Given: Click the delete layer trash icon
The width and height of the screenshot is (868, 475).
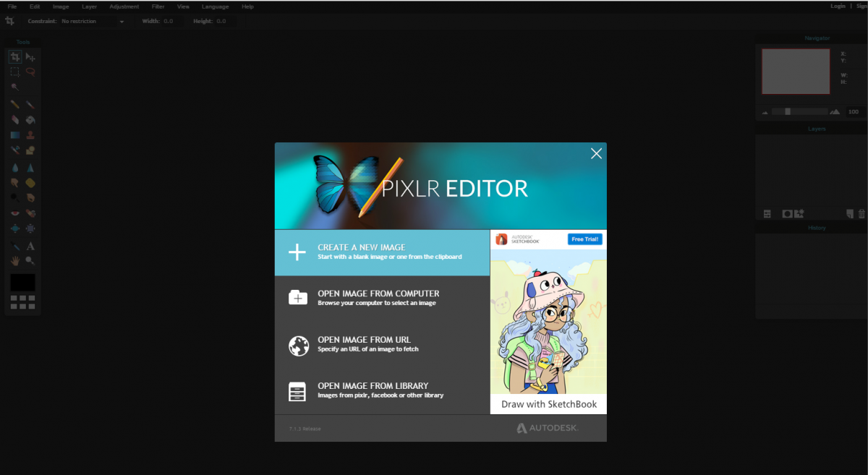Looking at the screenshot, I should coord(861,214).
